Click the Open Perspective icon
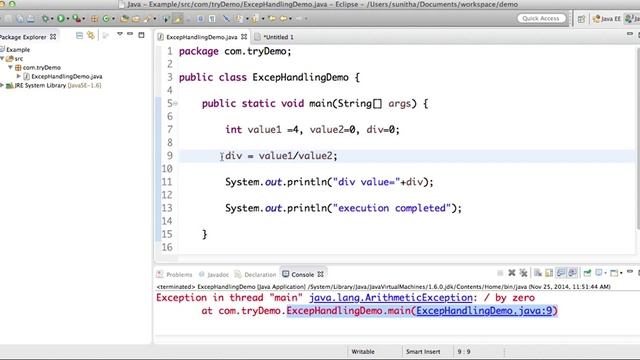Image resolution: width=640 pixels, height=360 pixels. (x=581, y=19)
